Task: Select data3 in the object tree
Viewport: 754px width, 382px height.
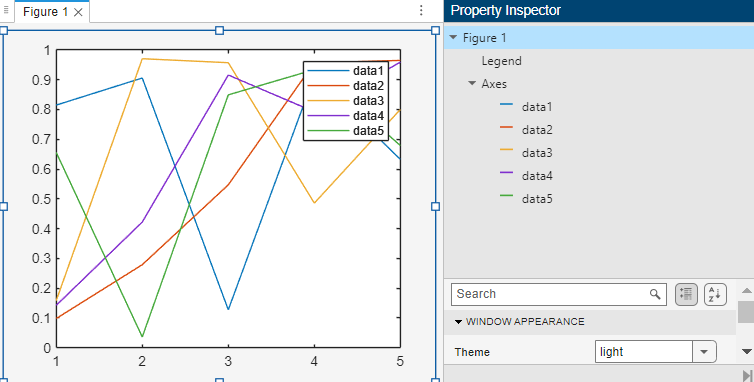Action: tap(537, 153)
